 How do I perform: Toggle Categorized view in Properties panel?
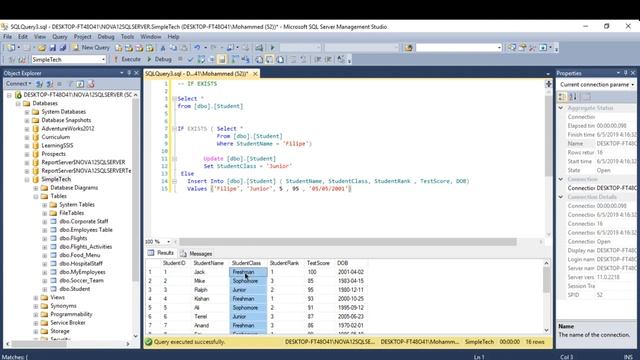pyautogui.click(x=562, y=97)
